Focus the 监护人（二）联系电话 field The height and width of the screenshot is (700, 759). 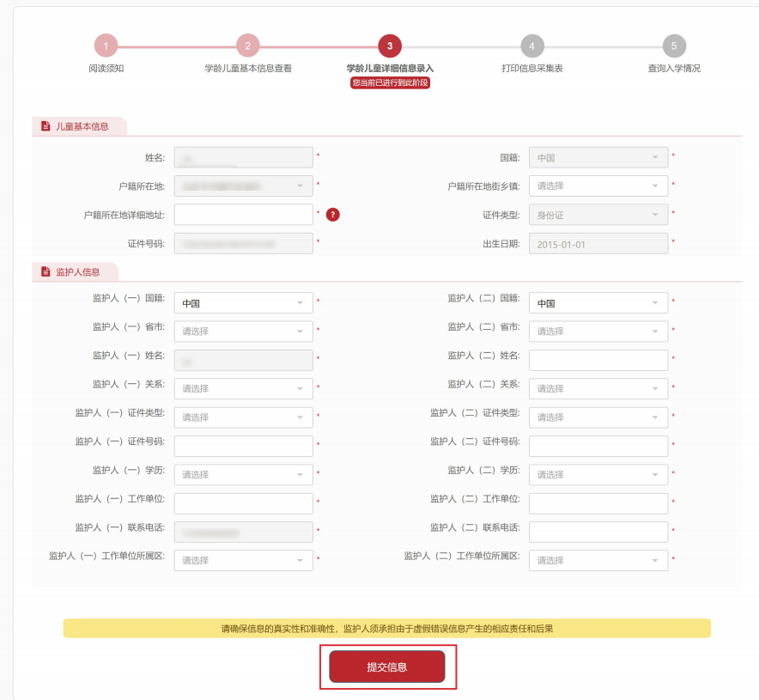pos(598,533)
